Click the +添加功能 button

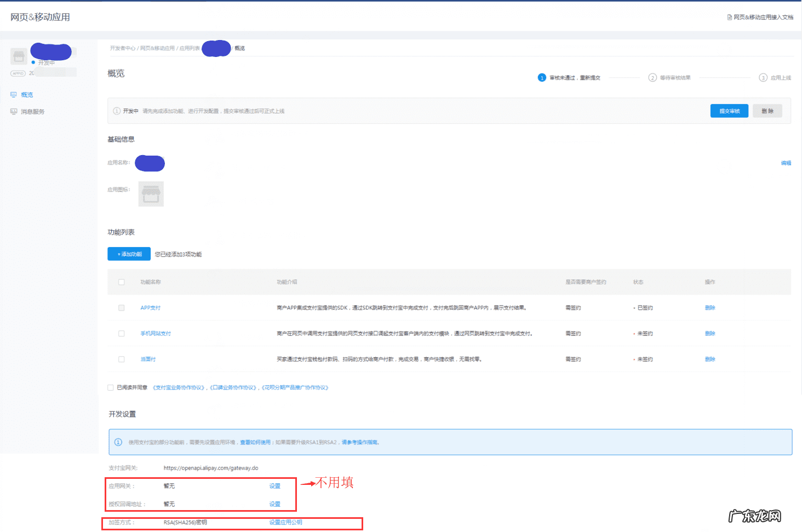[129, 254]
